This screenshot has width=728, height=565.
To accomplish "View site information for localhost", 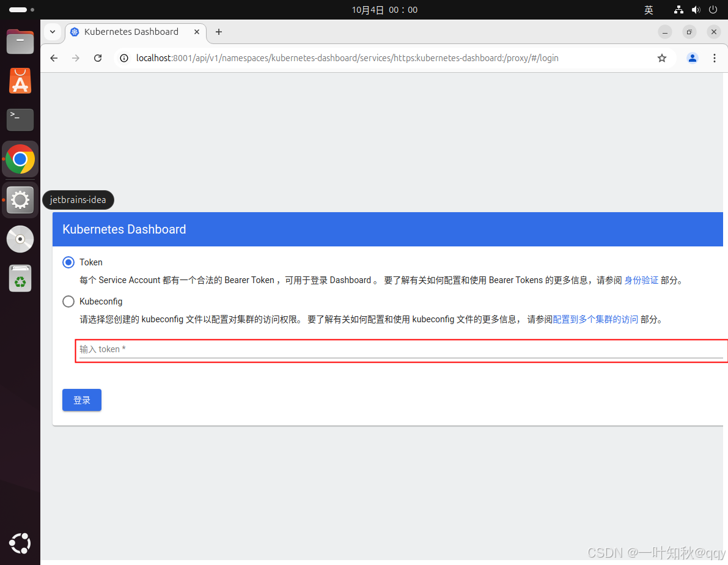I will (124, 58).
